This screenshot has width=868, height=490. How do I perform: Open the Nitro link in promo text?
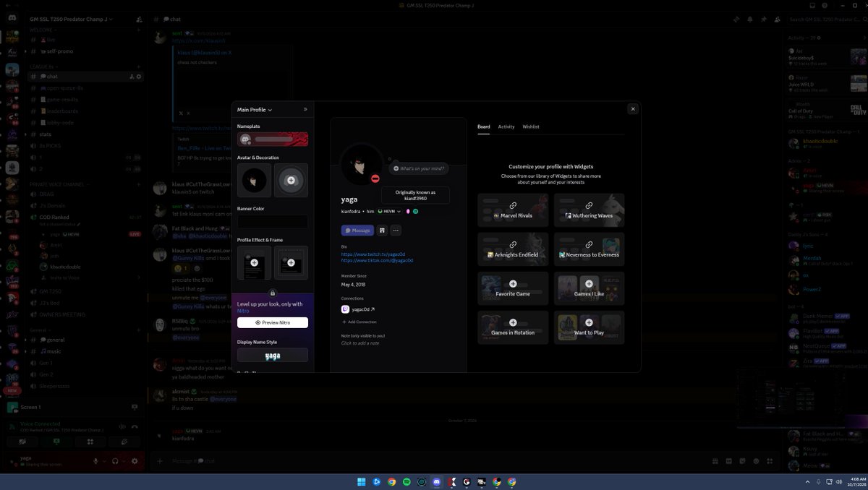tap(243, 311)
